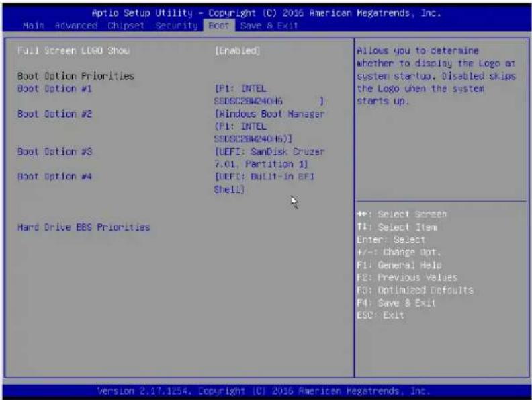This screenshot has height=400, width=532.
Task: Switch to the Advanced tab
Action: (76, 26)
